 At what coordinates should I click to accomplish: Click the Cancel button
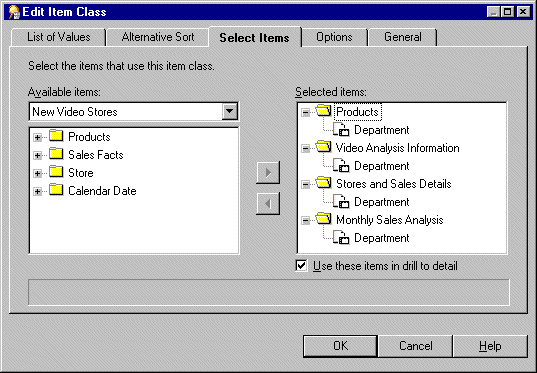coord(415,346)
